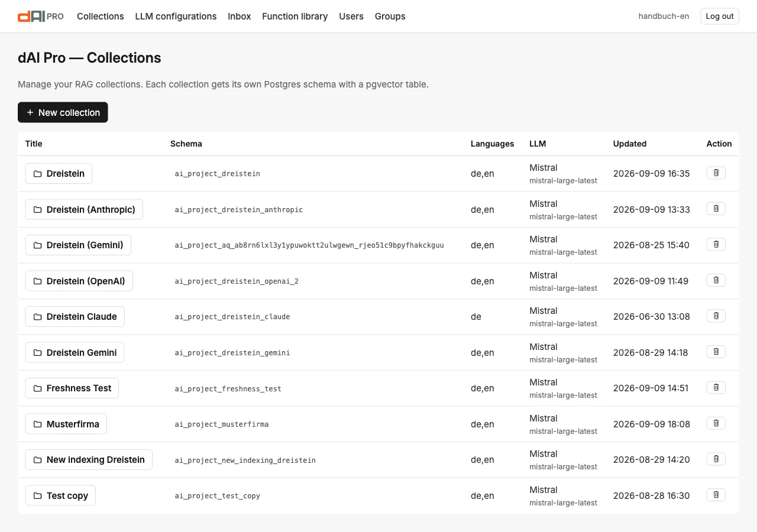Viewport: 757px width, 532px height.
Task: Open the Freshness Test collection
Action: pos(72,388)
